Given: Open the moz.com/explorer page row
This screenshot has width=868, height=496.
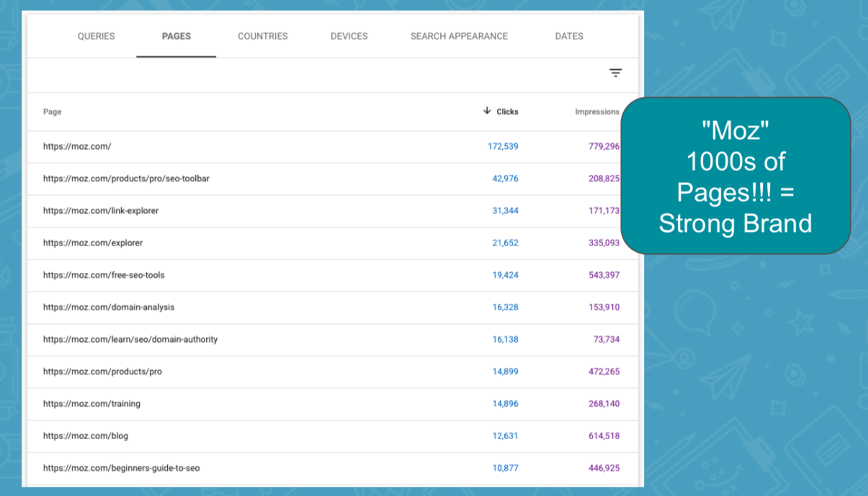Looking at the screenshot, I should click(93, 243).
